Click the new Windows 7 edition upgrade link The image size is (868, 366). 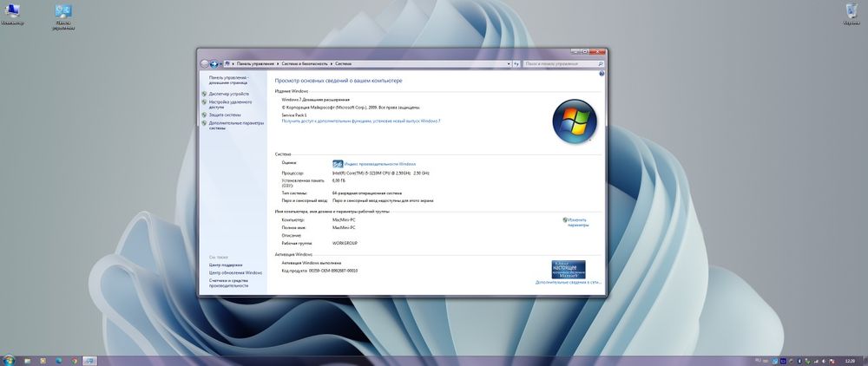(361, 121)
